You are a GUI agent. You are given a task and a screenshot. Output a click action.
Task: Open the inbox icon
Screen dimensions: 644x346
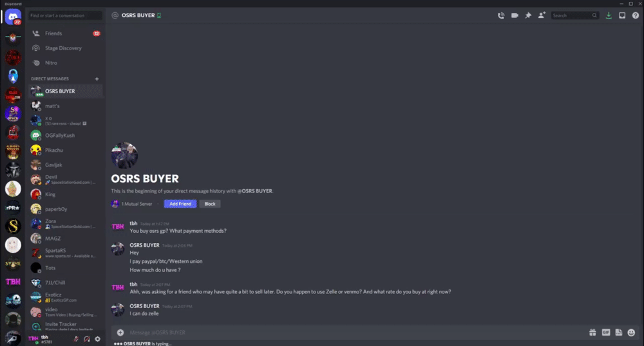(622, 15)
